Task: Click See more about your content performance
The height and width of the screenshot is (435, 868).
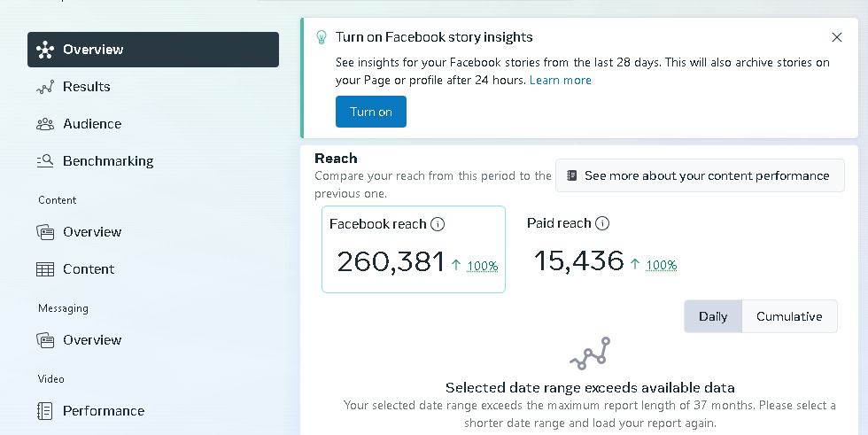Action: pyautogui.click(x=700, y=176)
